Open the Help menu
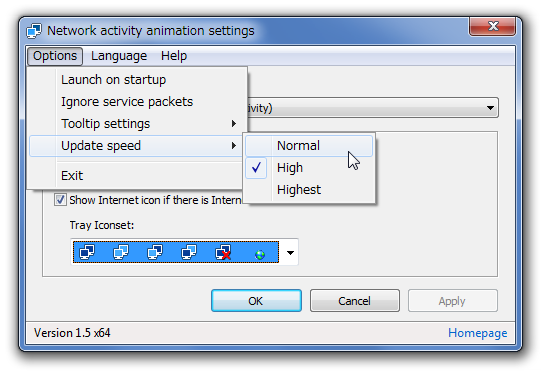This screenshot has height=374, width=542. 174,56
